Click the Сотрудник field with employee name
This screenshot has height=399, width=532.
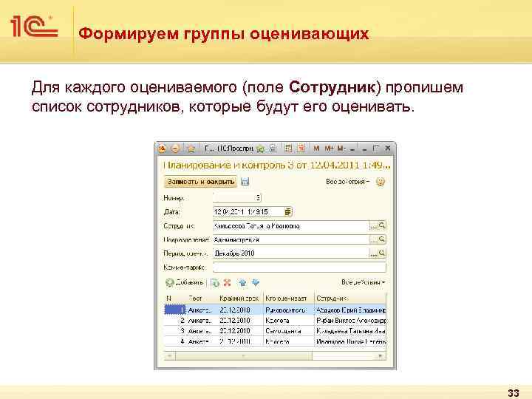[x=291, y=226]
